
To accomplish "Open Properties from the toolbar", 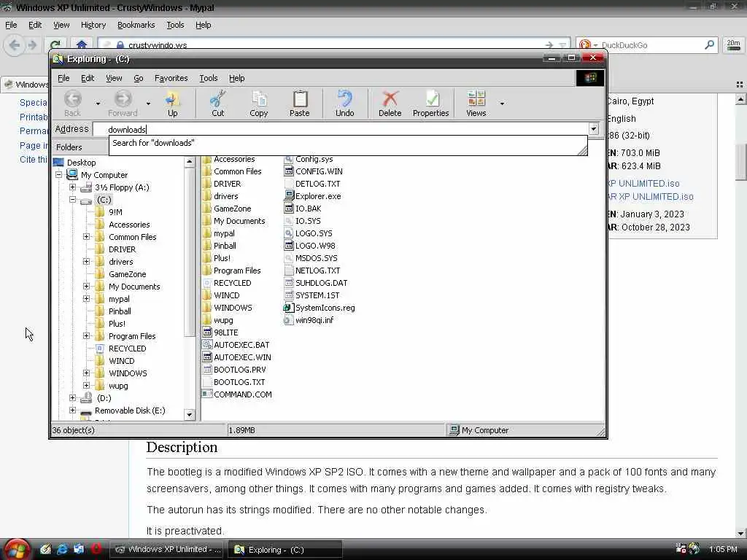I will pos(430,104).
